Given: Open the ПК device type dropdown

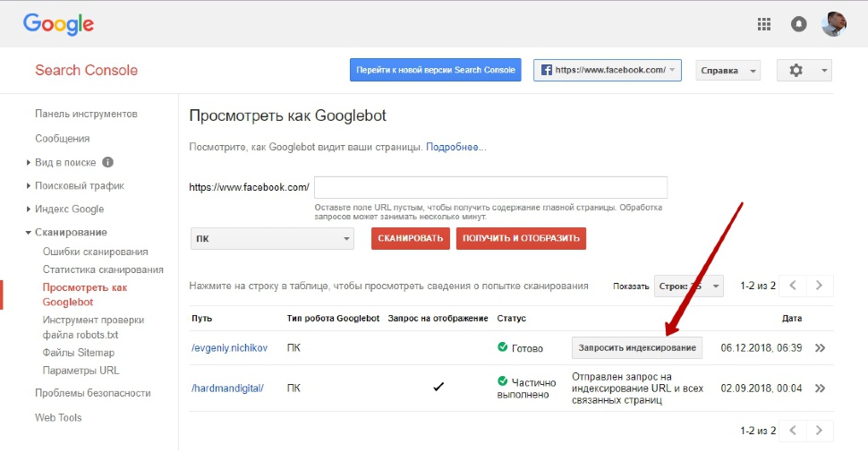Looking at the screenshot, I should click(x=272, y=239).
